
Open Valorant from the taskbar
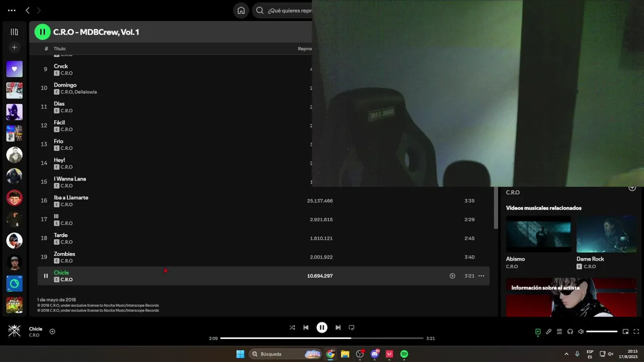389,354
